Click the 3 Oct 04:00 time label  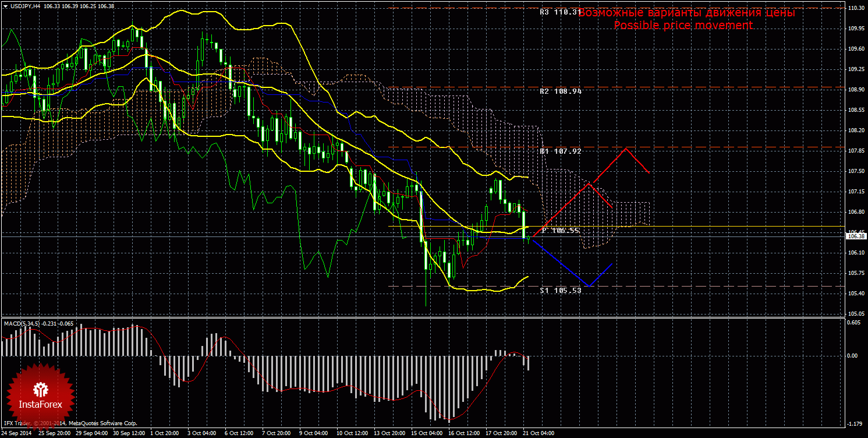click(x=203, y=433)
